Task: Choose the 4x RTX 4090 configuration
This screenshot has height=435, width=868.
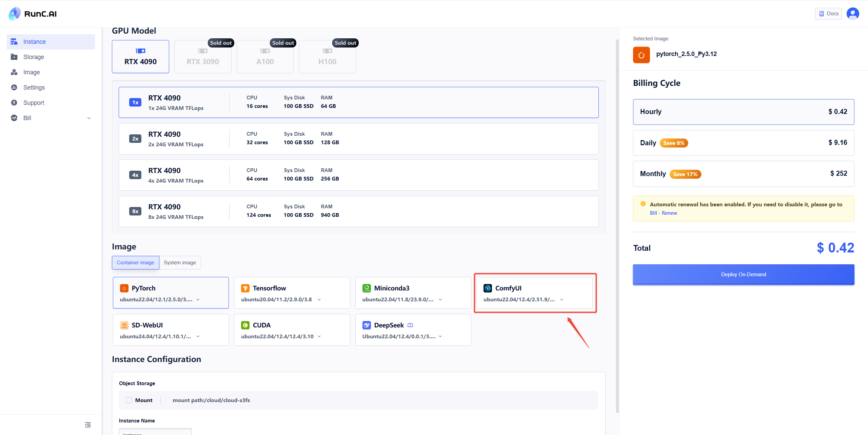Action: coord(358,175)
